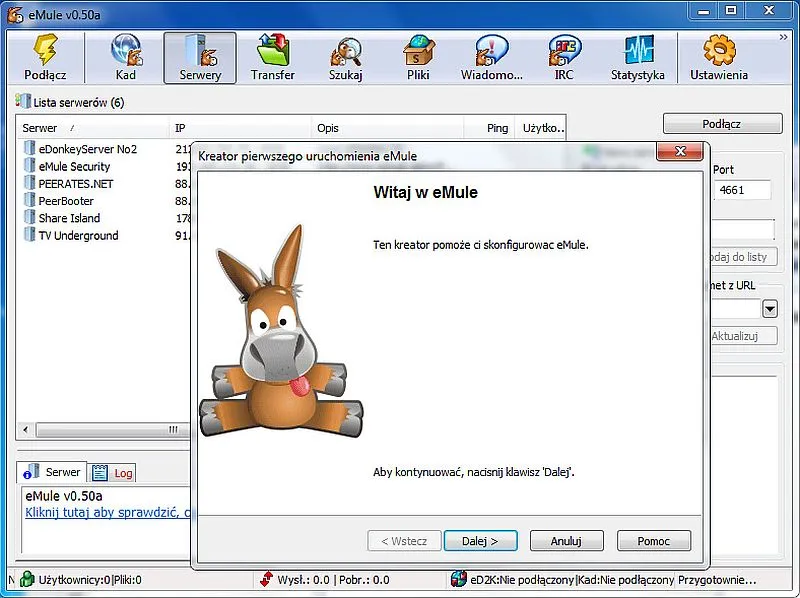
Task: Cancel wizard with Anuluj button
Action: pyautogui.click(x=566, y=540)
